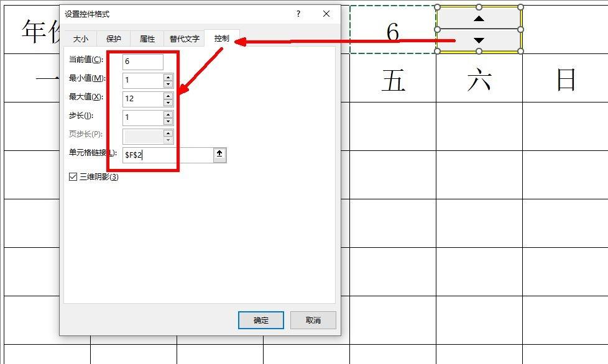608x364 pixels.
Task: Click the collapse-dialog range selector icon
Action: (x=219, y=155)
